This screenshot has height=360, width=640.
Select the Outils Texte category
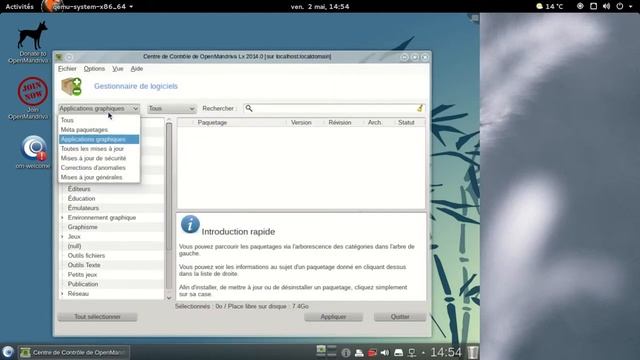click(84, 265)
